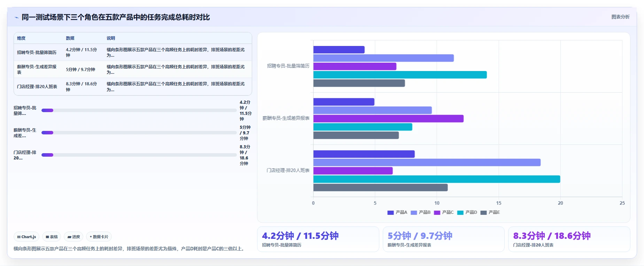Toggle 产品A legend item
Image resolution: width=644 pixels, height=266 pixels.
point(397,212)
